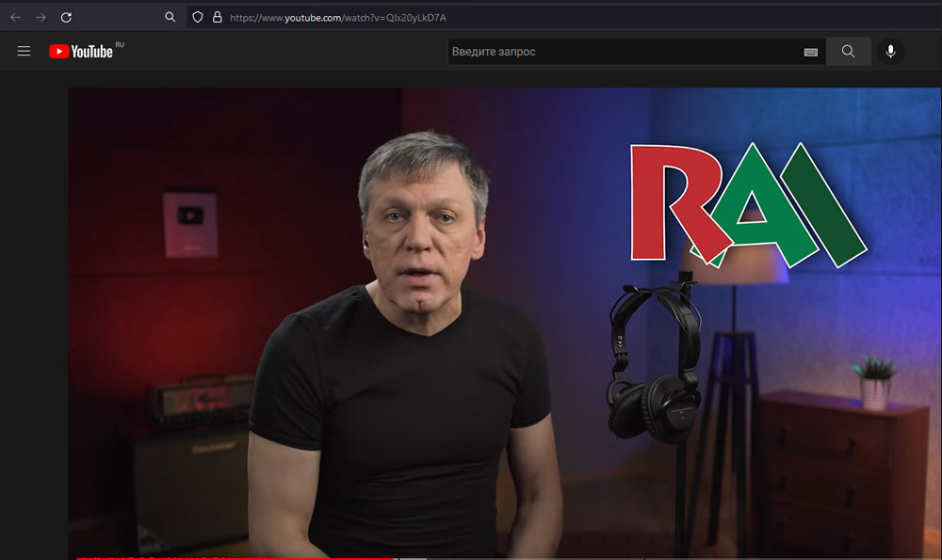The width and height of the screenshot is (942, 560).
Task: Click the magnifier icon in browser toolbar
Action: pos(170,17)
